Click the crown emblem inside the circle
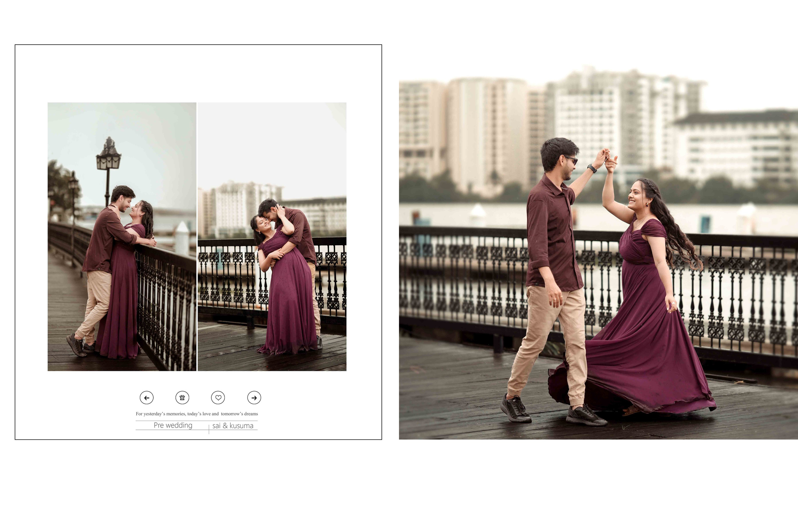 click(x=183, y=398)
